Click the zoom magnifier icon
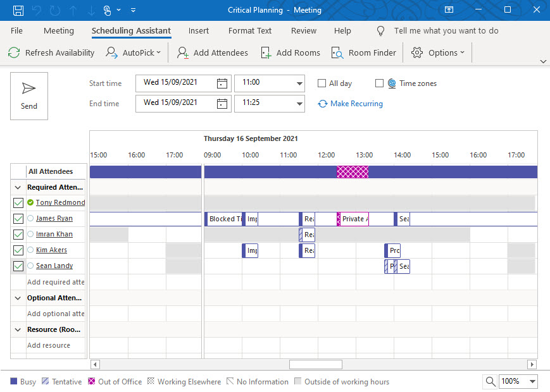The image size is (550, 392). [491, 381]
